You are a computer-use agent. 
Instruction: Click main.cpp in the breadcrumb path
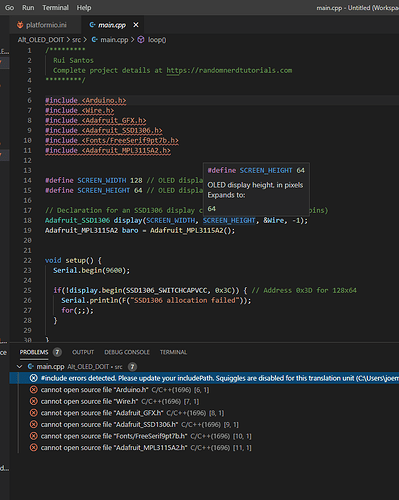[114, 40]
